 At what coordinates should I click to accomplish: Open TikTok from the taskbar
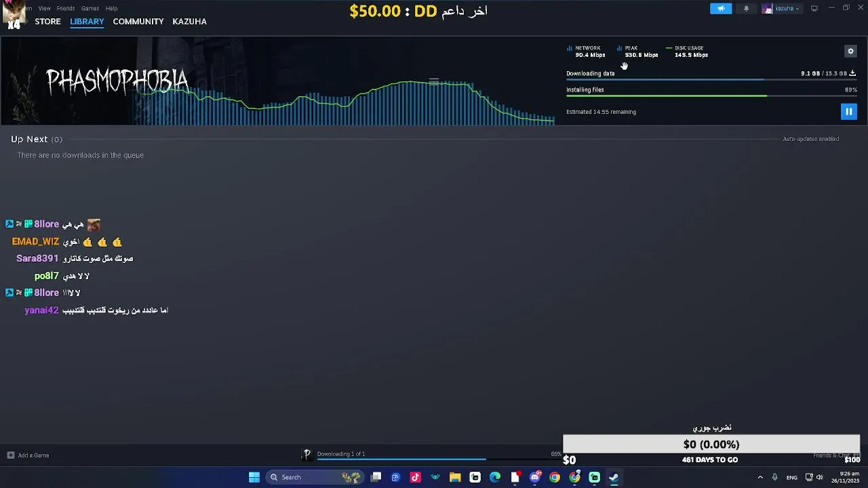pos(415,477)
